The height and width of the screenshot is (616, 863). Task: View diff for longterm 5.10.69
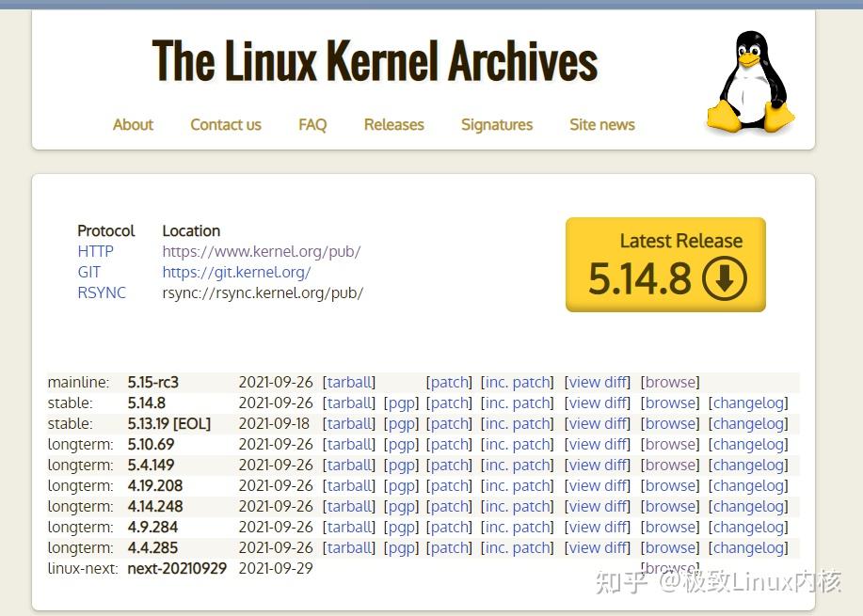click(598, 444)
